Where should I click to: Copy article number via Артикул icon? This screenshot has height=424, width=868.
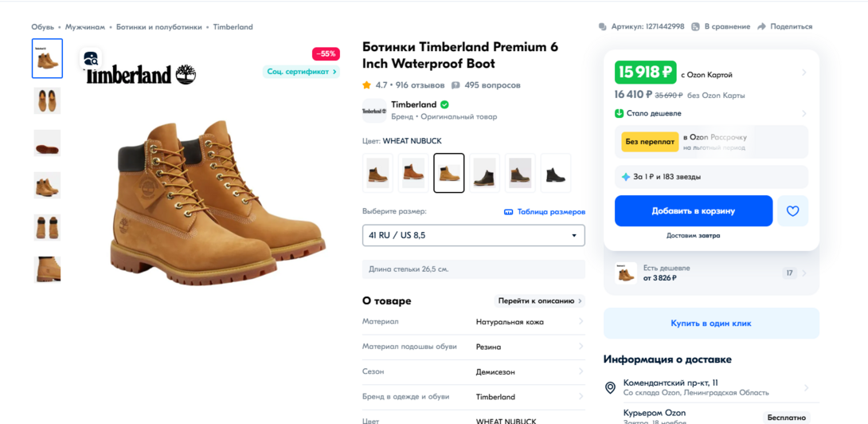(x=602, y=26)
